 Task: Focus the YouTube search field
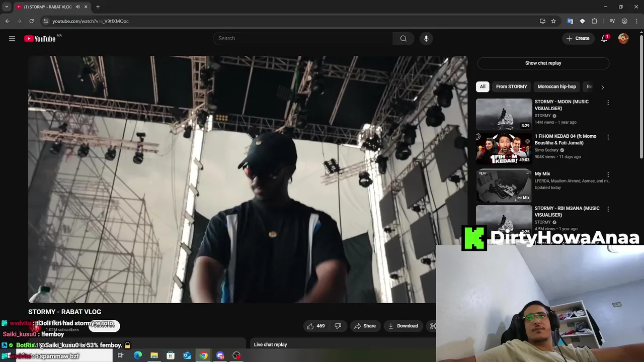pyautogui.click(x=303, y=38)
